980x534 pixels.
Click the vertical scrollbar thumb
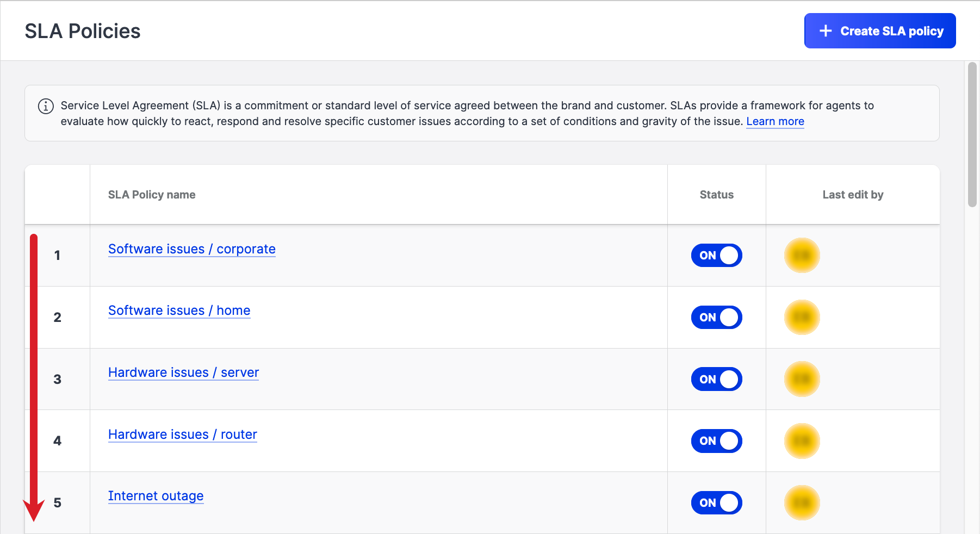point(972,134)
